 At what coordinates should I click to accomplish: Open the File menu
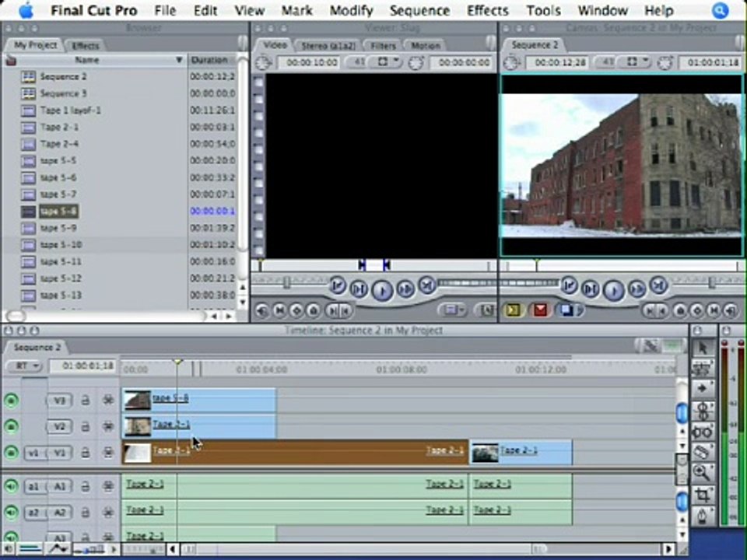click(165, 10)
